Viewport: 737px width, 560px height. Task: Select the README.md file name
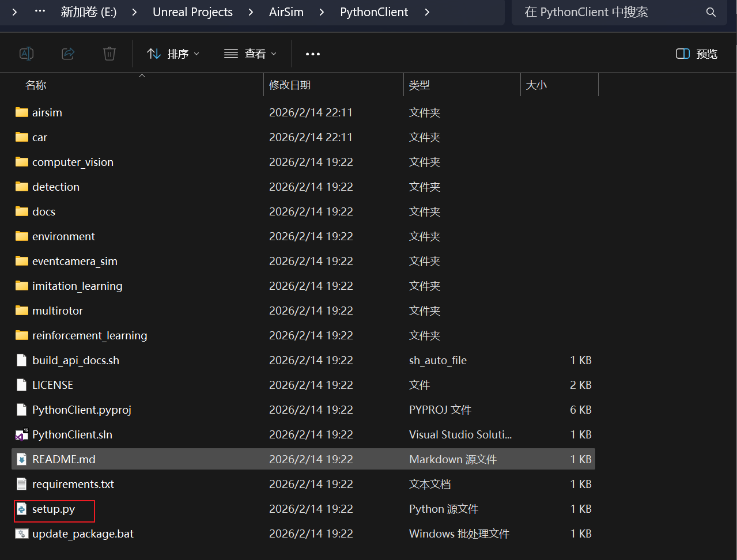[x=64, y=459]
